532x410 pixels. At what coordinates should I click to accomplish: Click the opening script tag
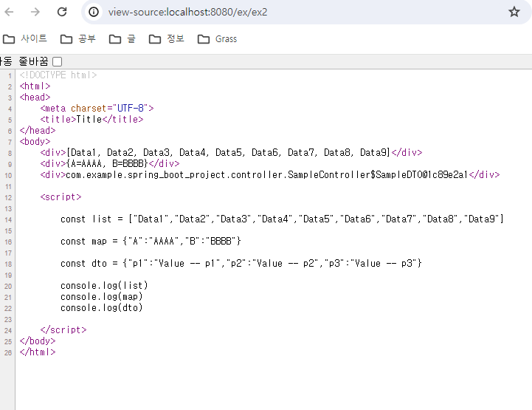click(61, 197)
